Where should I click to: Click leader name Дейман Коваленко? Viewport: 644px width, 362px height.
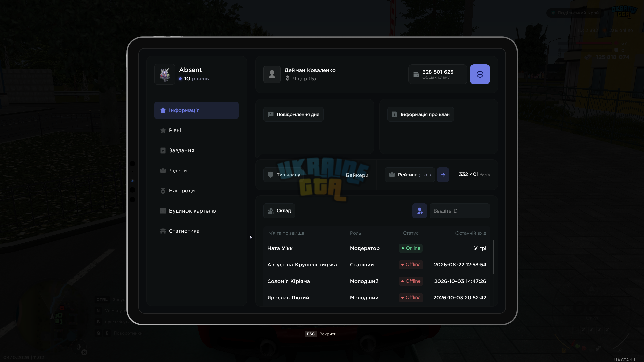click(x=310, y=70)
